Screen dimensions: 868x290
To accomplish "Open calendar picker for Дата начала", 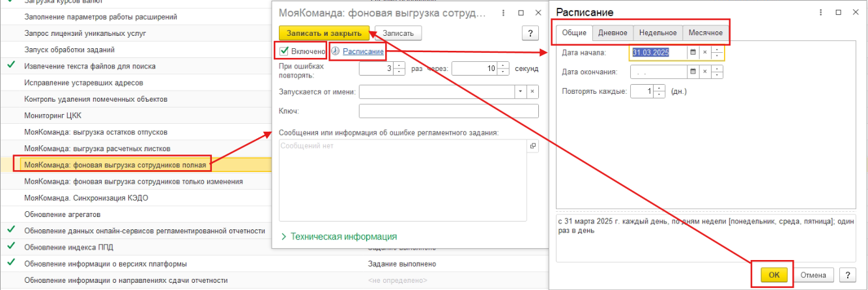I will [x=693, y=53].
